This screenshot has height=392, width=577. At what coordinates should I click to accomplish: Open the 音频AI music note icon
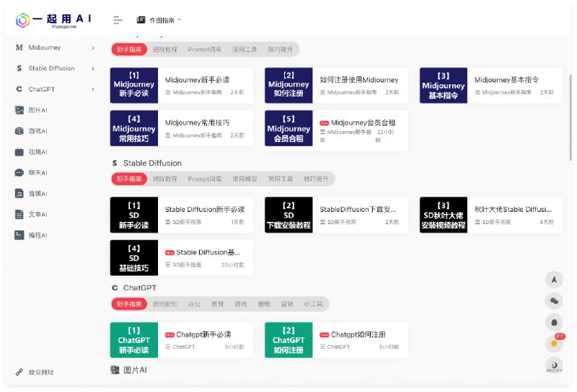(x=19, y=193)
